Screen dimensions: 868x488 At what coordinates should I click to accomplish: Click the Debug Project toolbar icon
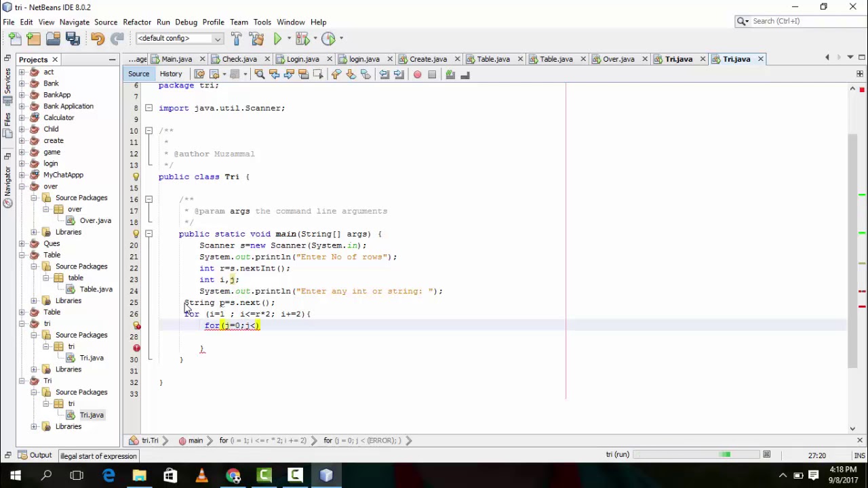coord(302,39)
